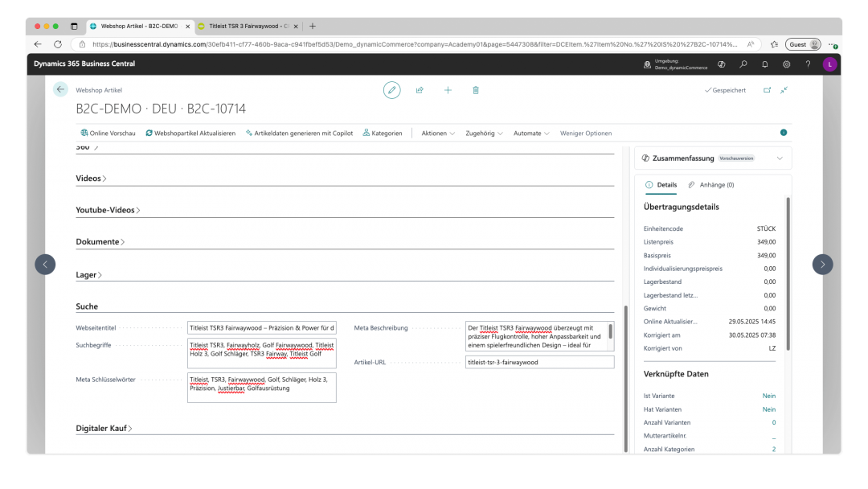Click the pencil edit icon
Viewport: 868px width, 489px height.
point(391,90)
